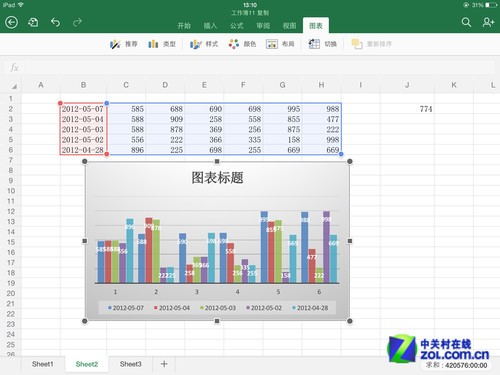This screenshot has width=500, height=375.
Task: Select cell with value 896
Action: pos(126,150)
